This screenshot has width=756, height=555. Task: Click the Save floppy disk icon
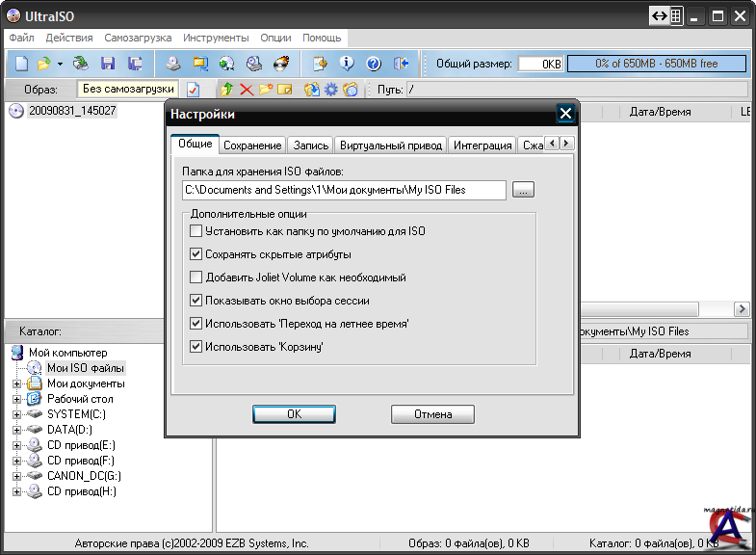coord(108,64)
